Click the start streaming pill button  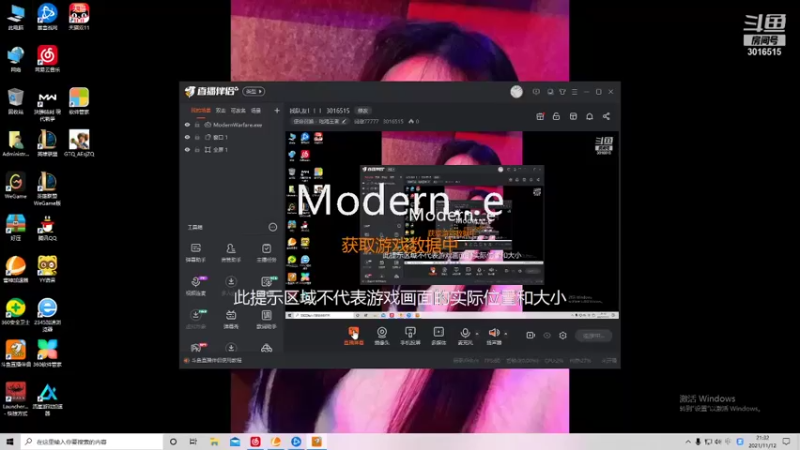pyautogui.click(x=593, y=336)
